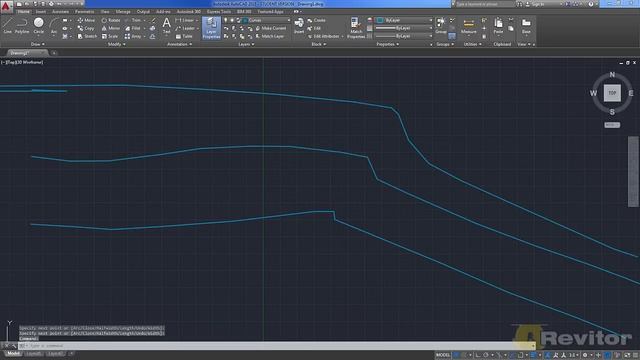Open the lineweight ByLayer dropdown

click(404, 28)
